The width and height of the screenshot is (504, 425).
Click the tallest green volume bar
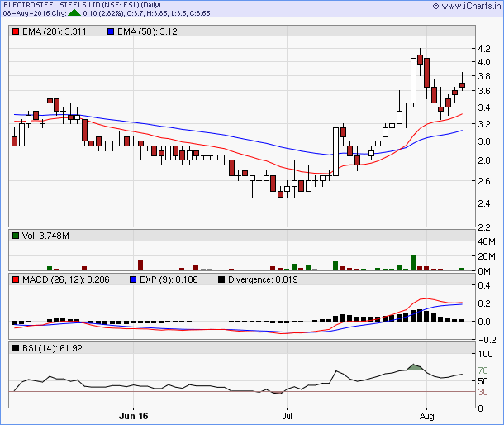point(413,263)
